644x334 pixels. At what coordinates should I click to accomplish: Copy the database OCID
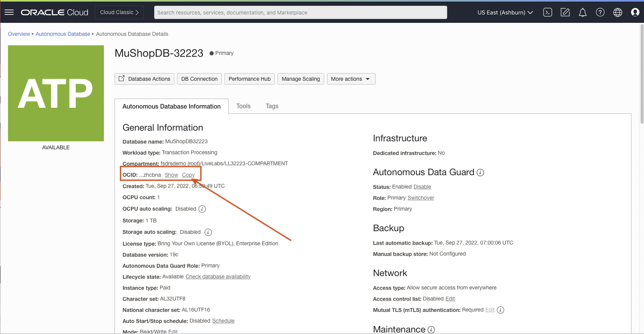(188, 175)
